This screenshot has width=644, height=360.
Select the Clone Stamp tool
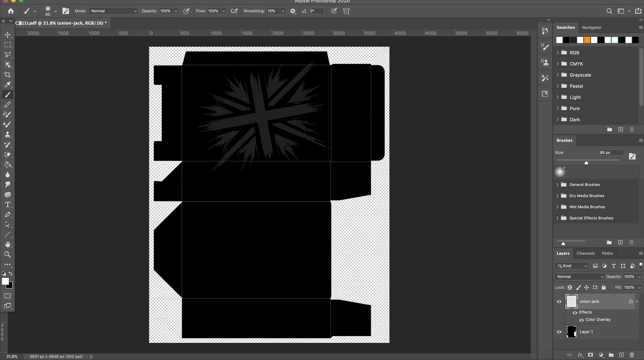pyautogui.click(x=7, y=134)
